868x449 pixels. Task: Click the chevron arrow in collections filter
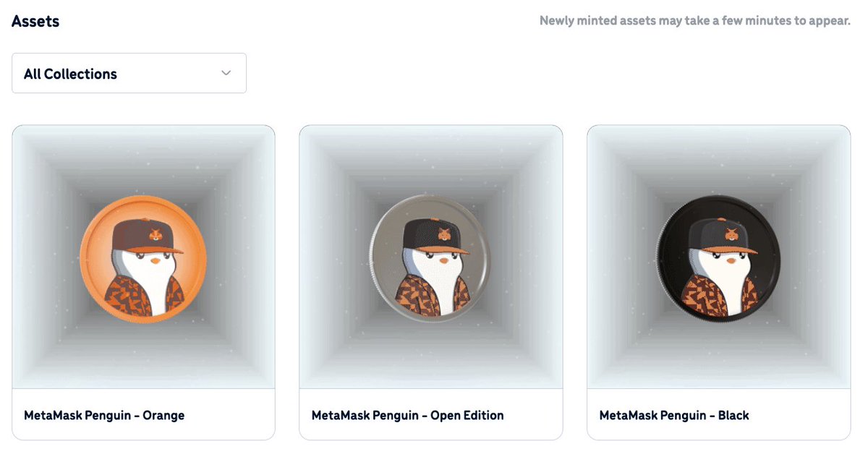(226, 73)
